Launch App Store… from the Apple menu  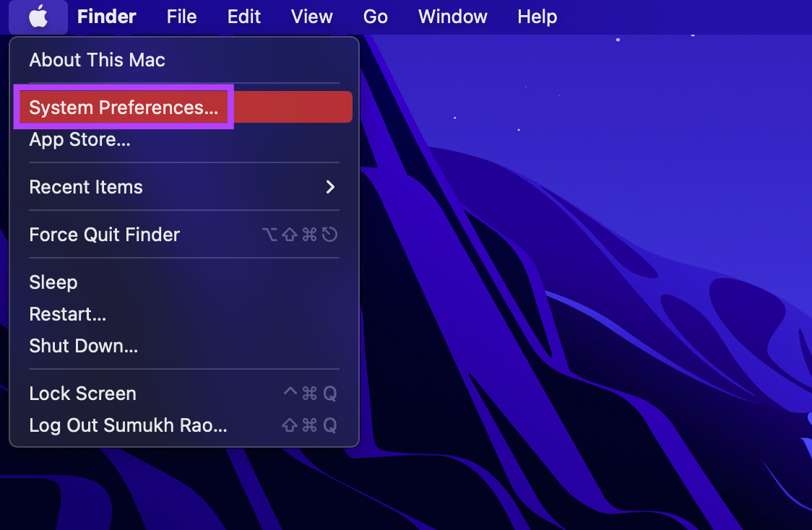(79, 139)
